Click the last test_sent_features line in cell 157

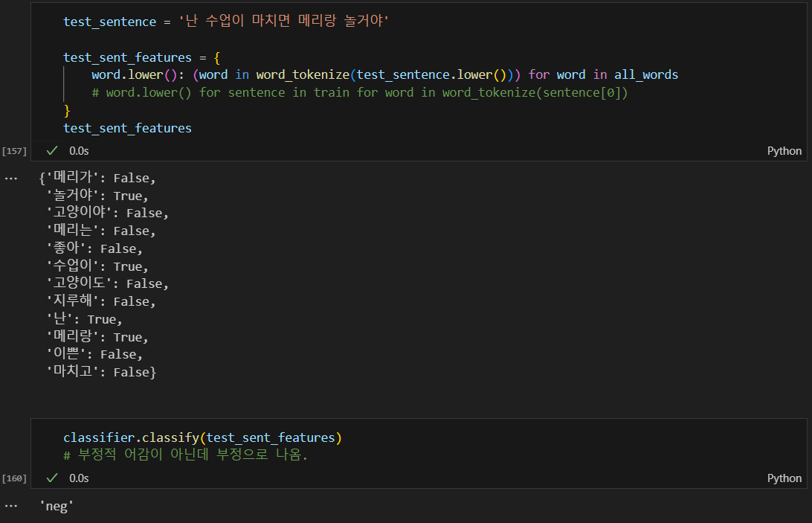[127, 128]
